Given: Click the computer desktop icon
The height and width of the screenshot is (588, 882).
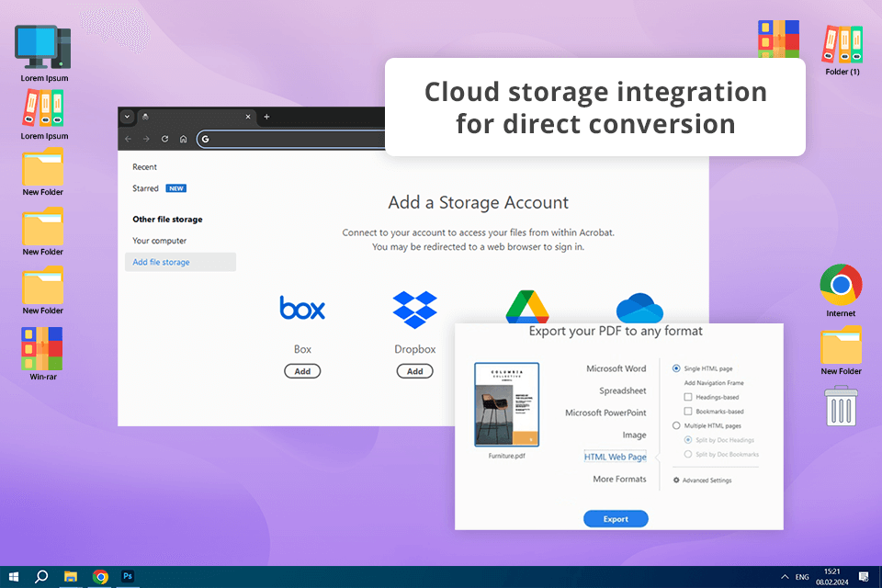Looking at the screenshot, I should point(43,47).
